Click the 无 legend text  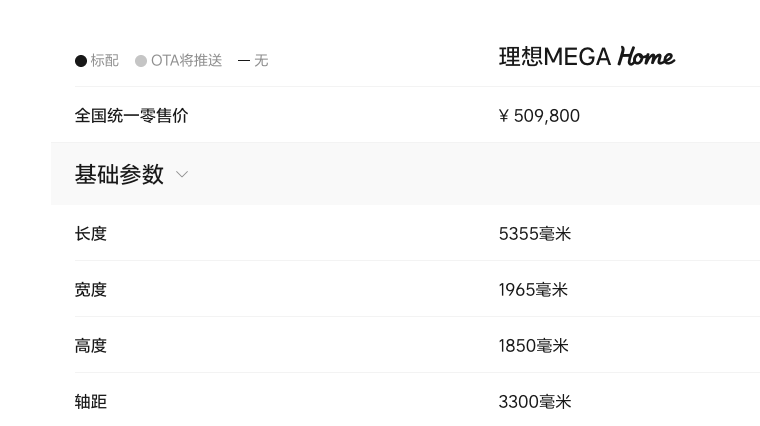[261, 61]
